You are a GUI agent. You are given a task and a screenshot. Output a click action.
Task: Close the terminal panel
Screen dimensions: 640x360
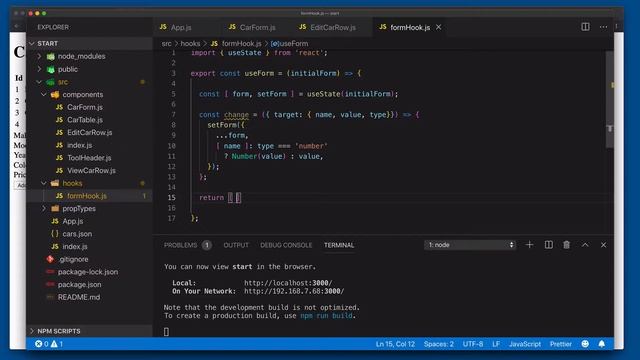(603, 245)
